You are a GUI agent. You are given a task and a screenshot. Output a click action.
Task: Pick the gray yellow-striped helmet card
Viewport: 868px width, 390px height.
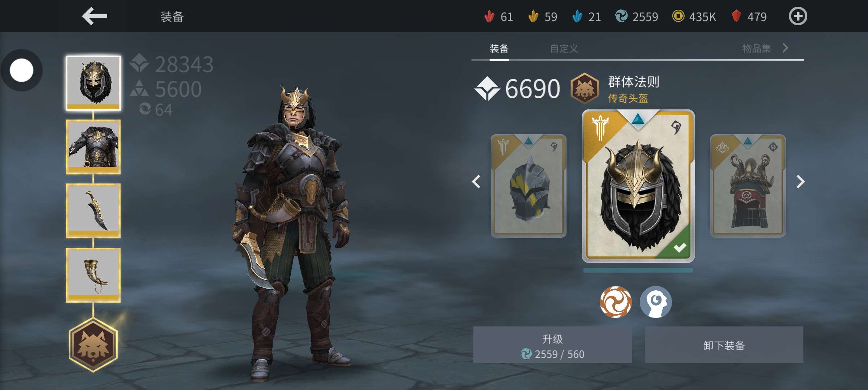528,186
